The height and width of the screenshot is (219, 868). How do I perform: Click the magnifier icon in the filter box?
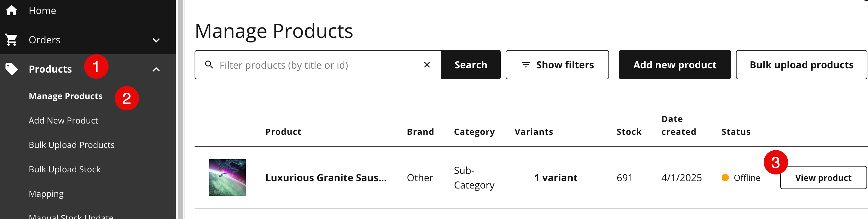(x=209, y=65)
